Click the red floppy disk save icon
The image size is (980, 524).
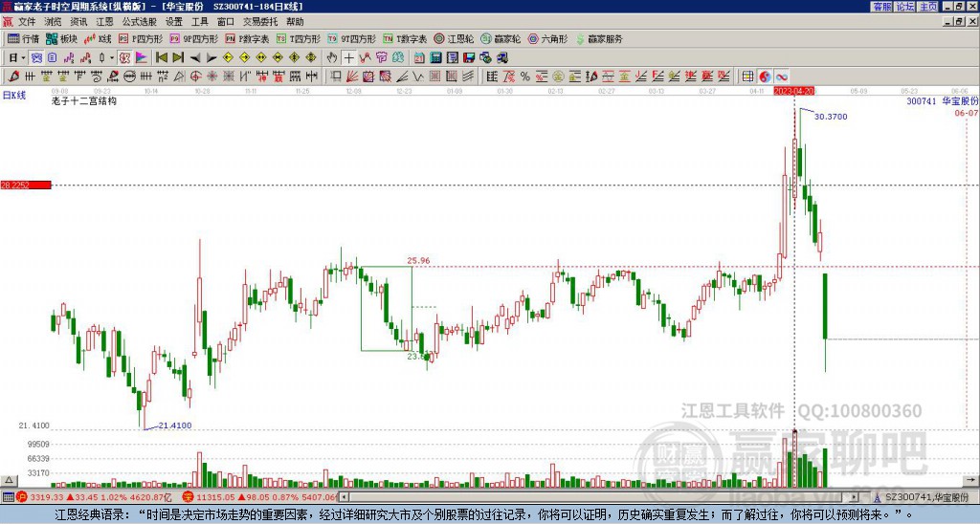(469, 58)
